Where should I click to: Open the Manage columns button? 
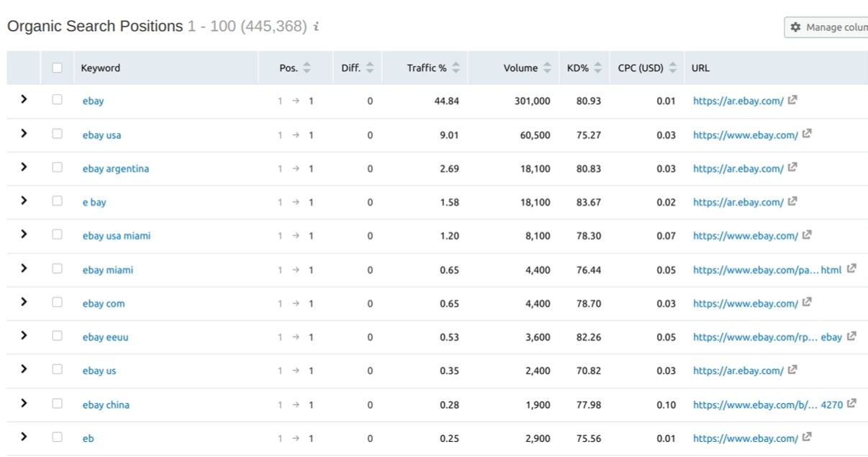point(826,27)
